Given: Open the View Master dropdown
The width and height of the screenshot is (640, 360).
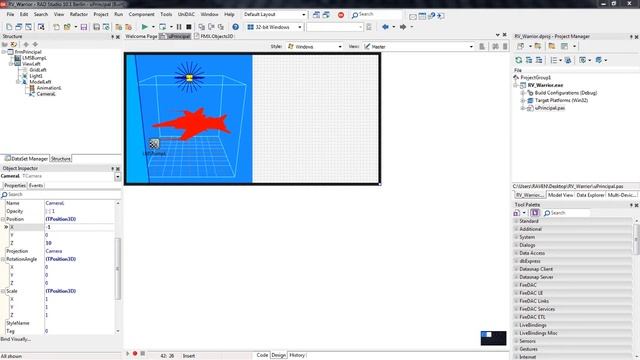Looking at the screenshot, I should tap(471, 47).
